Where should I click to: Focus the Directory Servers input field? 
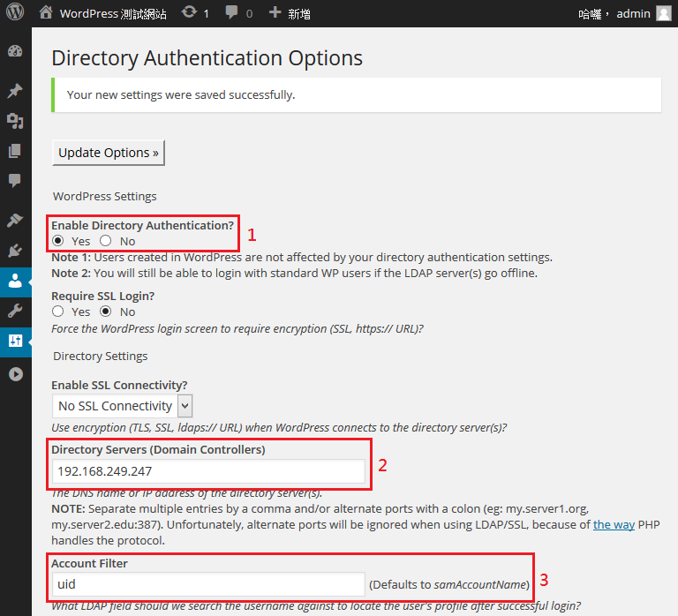208,471
